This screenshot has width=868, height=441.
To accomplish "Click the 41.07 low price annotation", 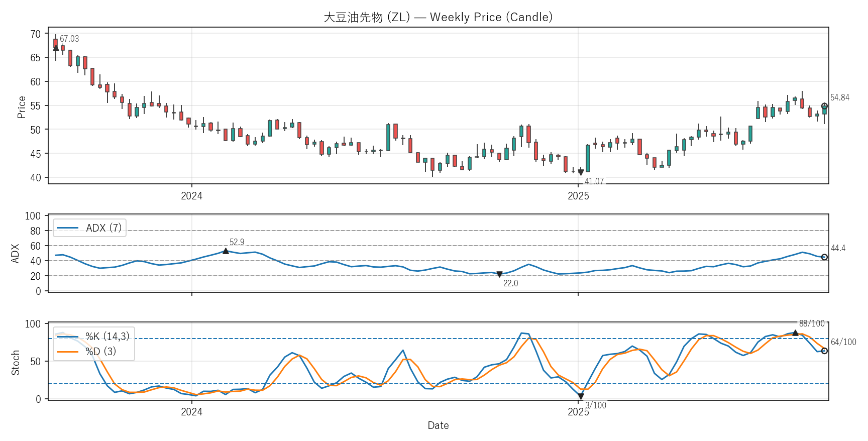I will pyautogui.click(x=594, y=181).
